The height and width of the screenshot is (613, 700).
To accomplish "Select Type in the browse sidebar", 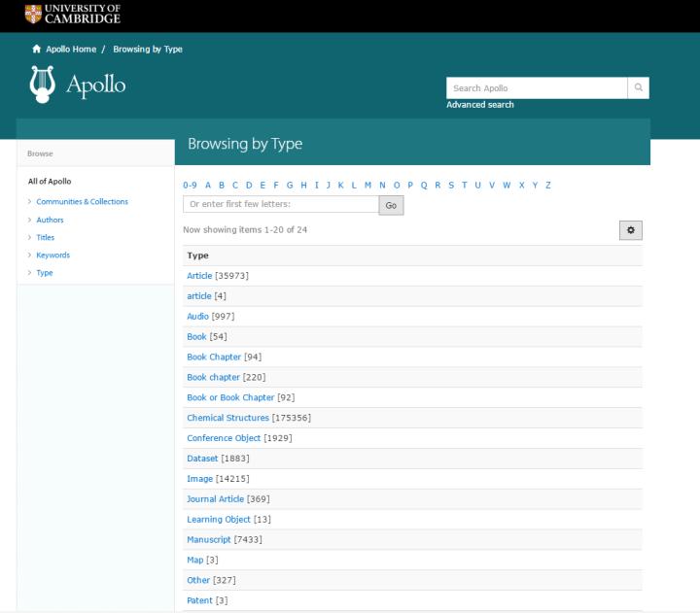I will click(45, 273).
